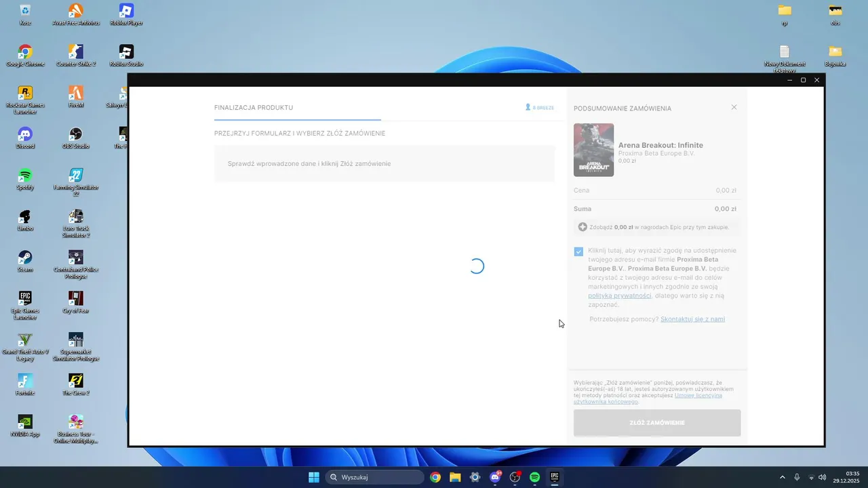
Task: Open the Roblox Studio desktop icon
Action: coord(126,56)
